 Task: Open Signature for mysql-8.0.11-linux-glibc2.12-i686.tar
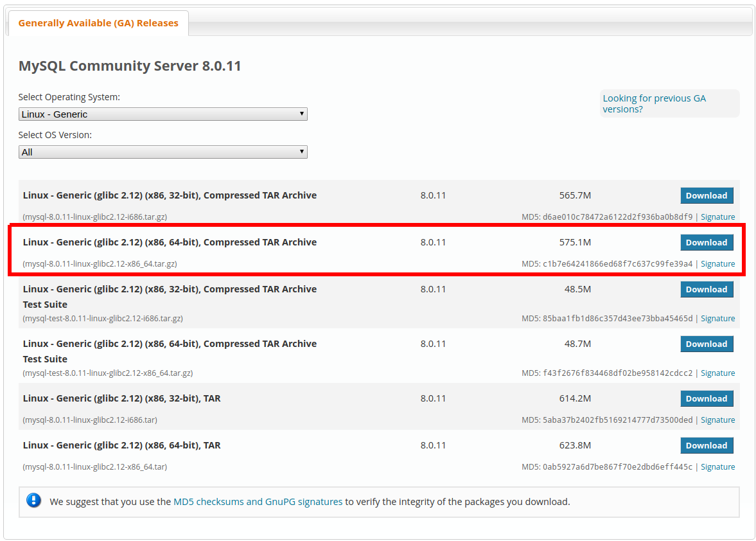coord(717,420)
